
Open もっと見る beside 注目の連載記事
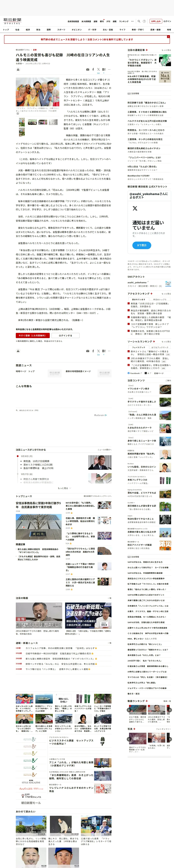tap(166, 50)
